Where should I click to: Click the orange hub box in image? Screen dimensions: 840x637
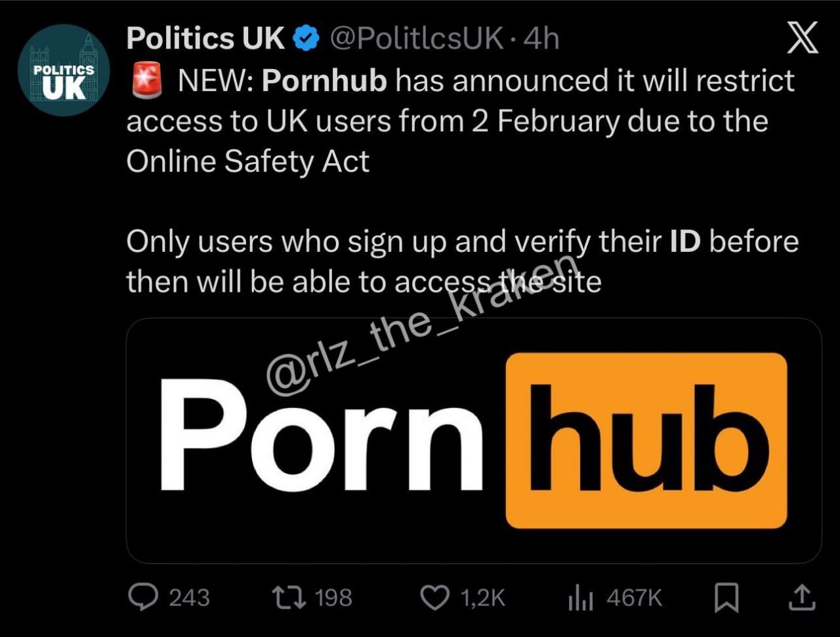(646, 441)
